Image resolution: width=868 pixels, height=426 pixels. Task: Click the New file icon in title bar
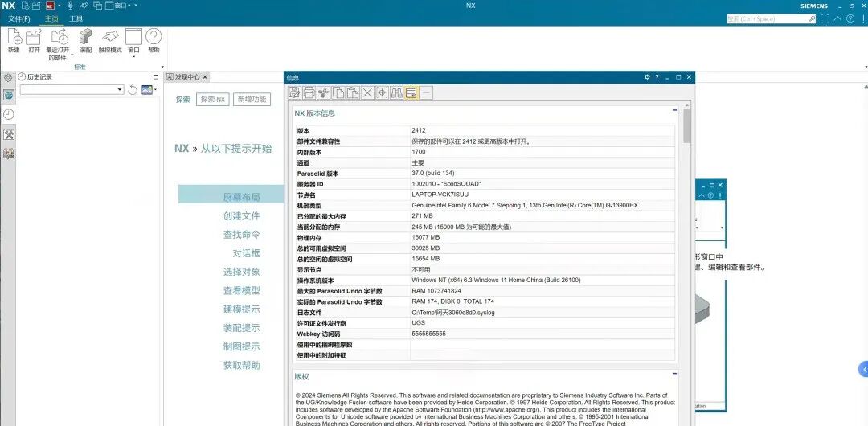pos(25,6)
